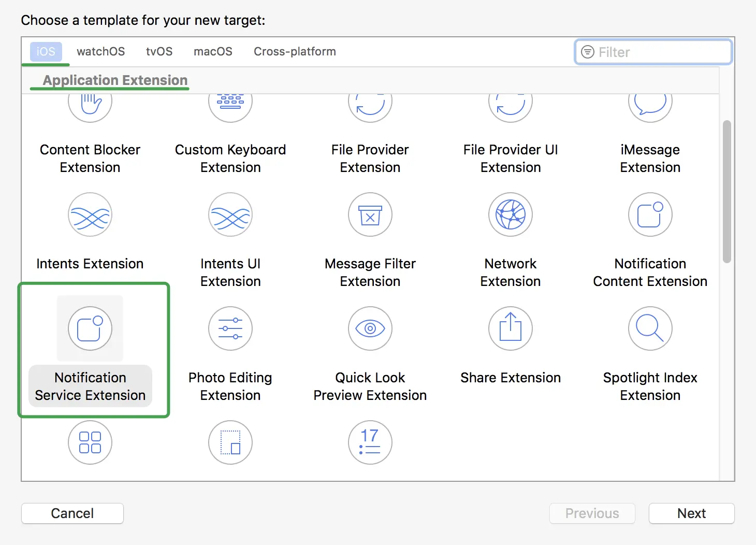Screen dimensions: 756x545
Task: Click the Next button
Action: (x=692, y=513)
